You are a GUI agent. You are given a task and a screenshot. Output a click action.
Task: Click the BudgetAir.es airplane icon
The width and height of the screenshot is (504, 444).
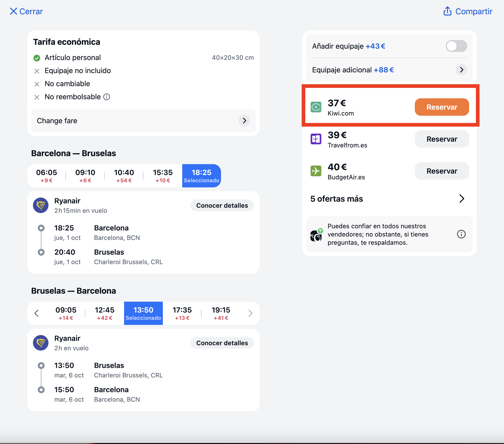[316, 171]
